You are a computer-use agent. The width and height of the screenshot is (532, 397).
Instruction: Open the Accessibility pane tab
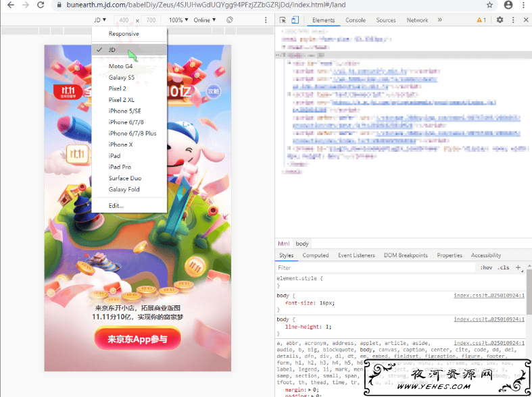coord(486,255)
